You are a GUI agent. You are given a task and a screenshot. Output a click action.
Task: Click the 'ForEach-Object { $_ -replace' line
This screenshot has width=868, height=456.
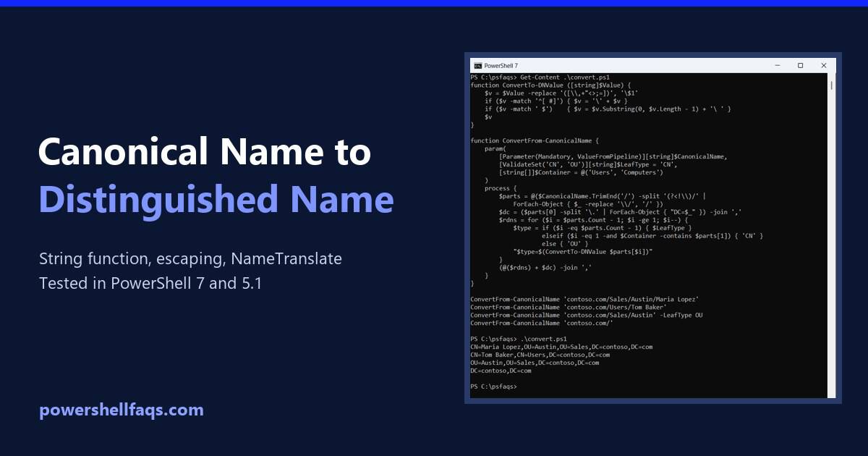587,204
